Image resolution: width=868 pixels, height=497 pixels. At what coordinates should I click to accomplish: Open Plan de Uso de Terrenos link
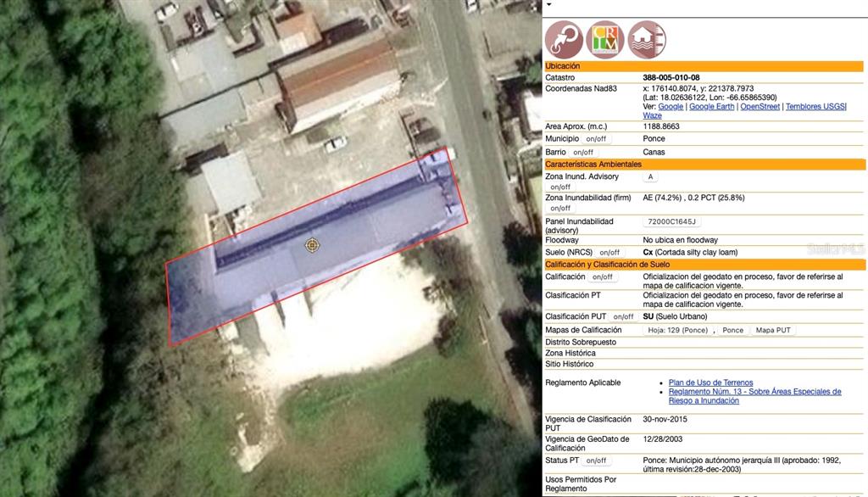pyautogui.click(x=710, y=383)
